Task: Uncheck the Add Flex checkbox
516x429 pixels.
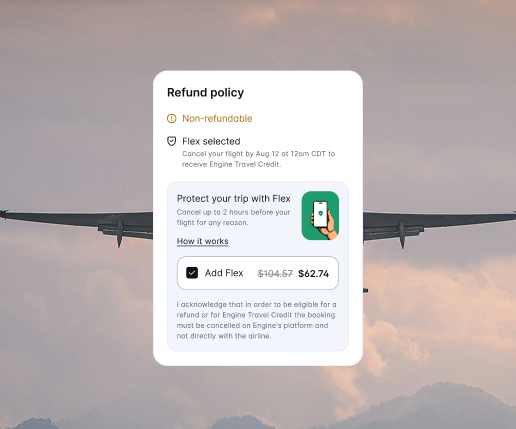Action: 192,273
